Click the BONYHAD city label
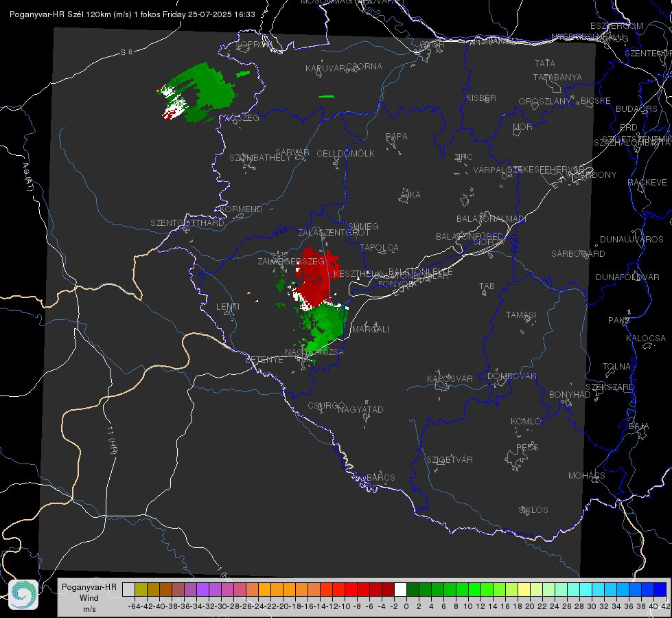 (570, 395)
